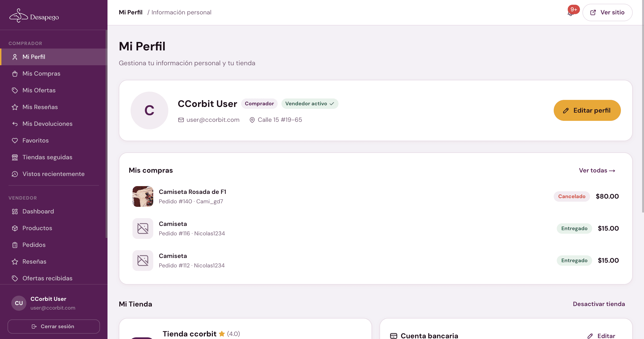The width and height of the screenshot is (644, 339).
Task: Navigate to Mis Devoluciones
Action: pyautogui.click(x=54, y=124)
